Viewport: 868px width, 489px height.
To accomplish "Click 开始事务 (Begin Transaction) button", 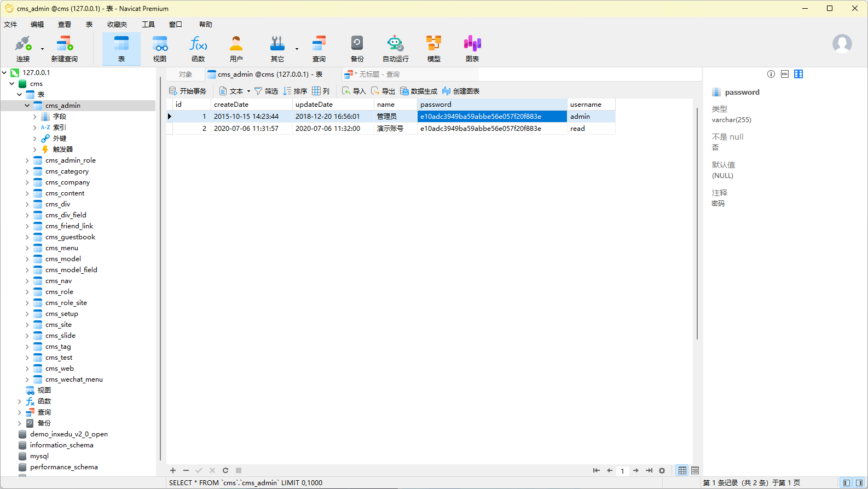I will tap(188, 91).
